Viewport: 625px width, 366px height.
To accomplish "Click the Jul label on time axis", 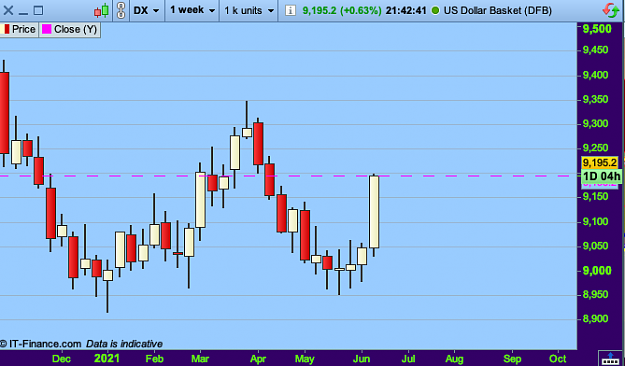I will coord(409,359).
